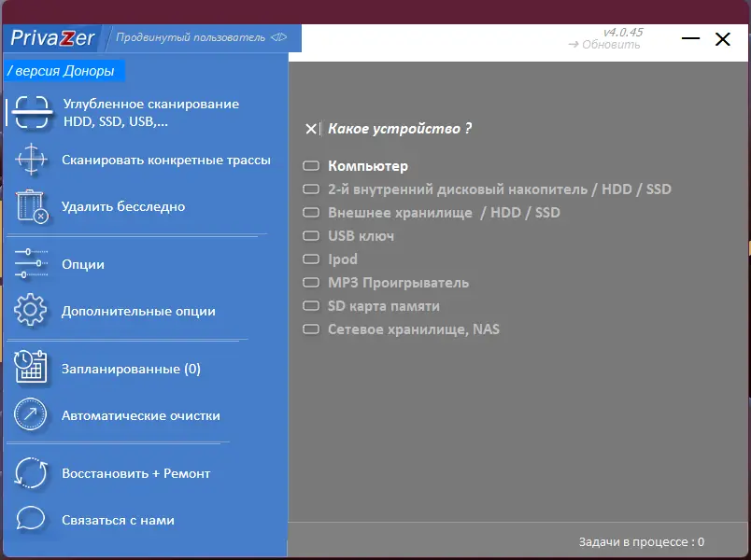This screenshot has width=751, height=560.
Task: Click the PrivaZer logo
Action: [x=52, y=38]
